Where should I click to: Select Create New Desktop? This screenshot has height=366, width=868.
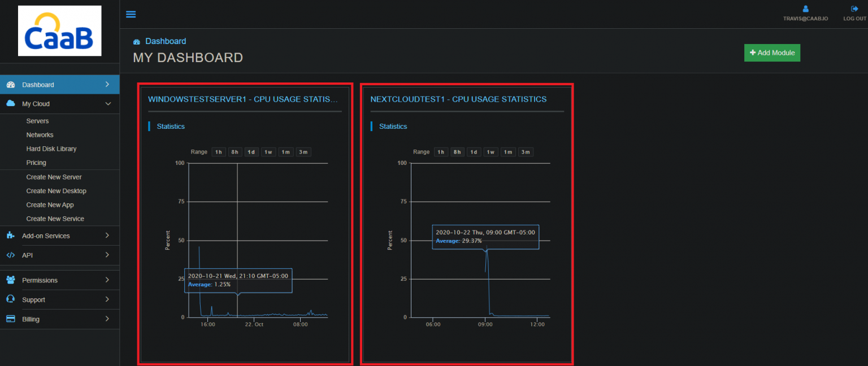56,191
